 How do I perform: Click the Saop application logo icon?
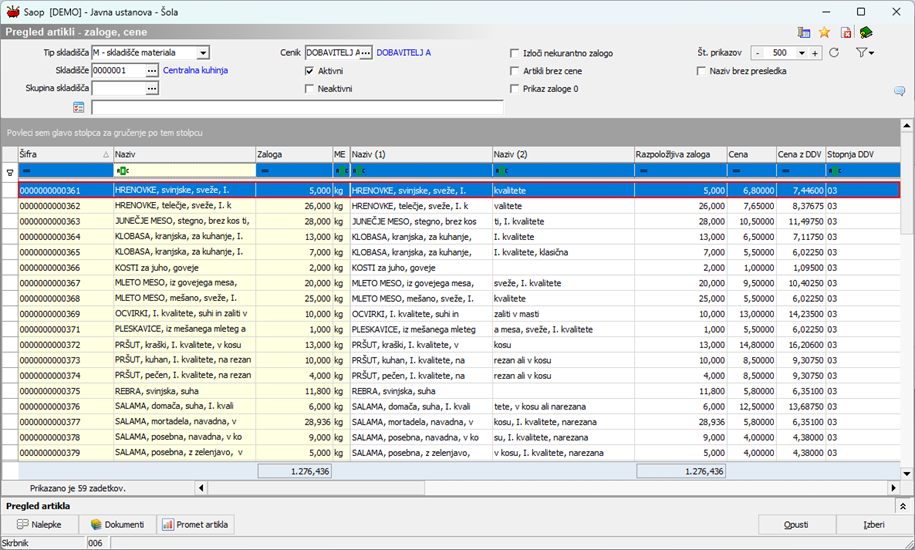pyautogui.click(x=13, y=12)
